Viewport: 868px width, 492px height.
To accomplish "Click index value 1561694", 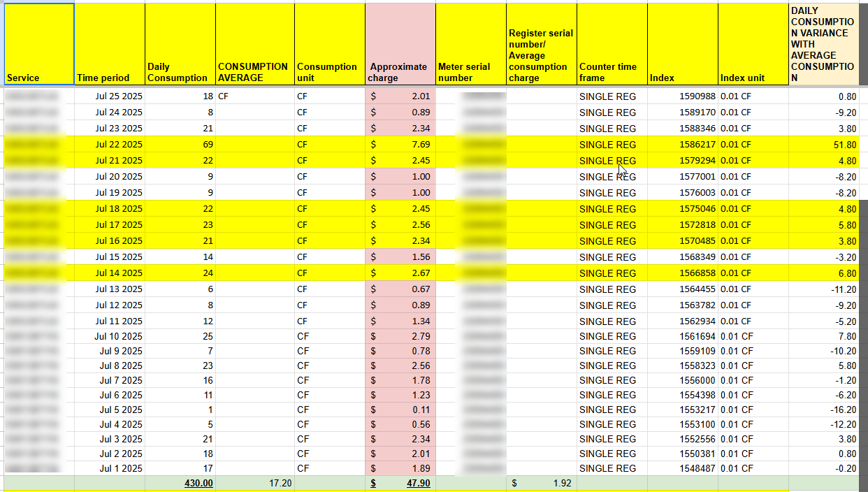I will pyautogui.click(x=683, y=336).
